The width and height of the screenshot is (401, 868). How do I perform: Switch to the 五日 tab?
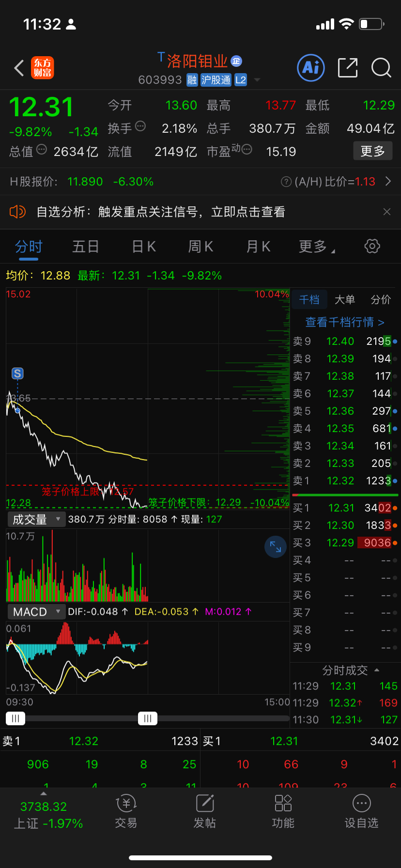(x=86, y=247)
